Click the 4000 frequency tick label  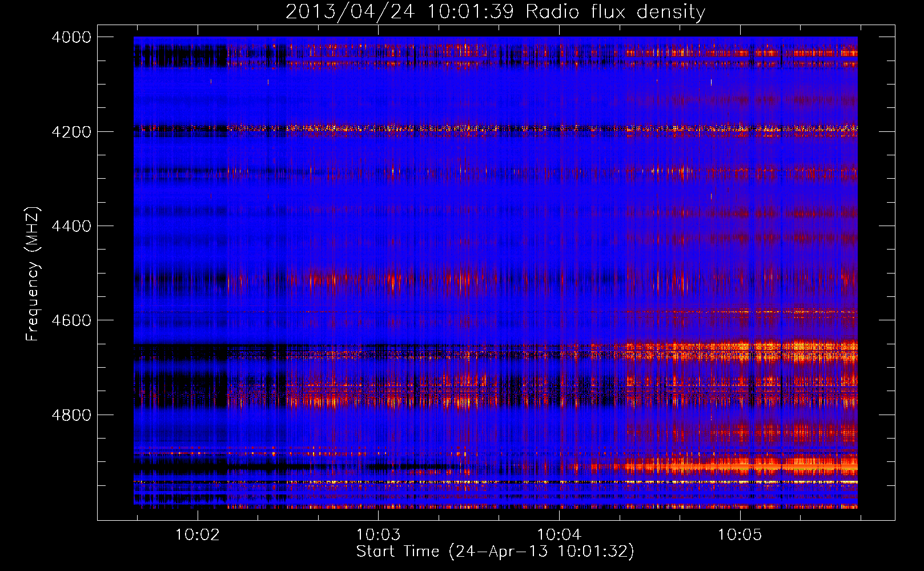(71, 37)
